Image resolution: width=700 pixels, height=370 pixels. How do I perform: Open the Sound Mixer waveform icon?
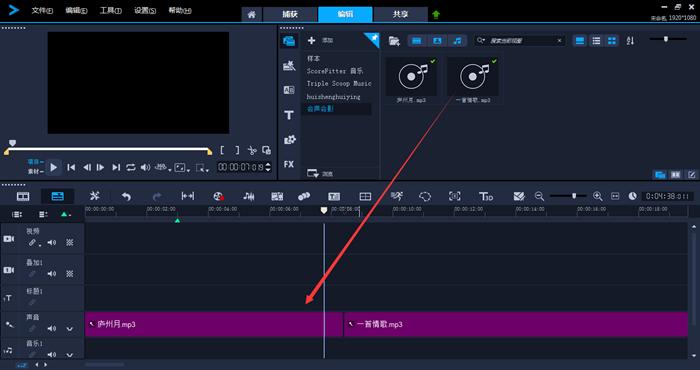pyautogui.click(x=249, y=196)
